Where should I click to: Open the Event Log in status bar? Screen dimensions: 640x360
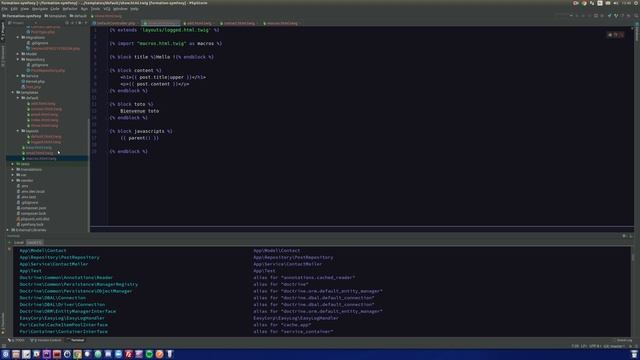pyautogui.click(x=623, y=340)
